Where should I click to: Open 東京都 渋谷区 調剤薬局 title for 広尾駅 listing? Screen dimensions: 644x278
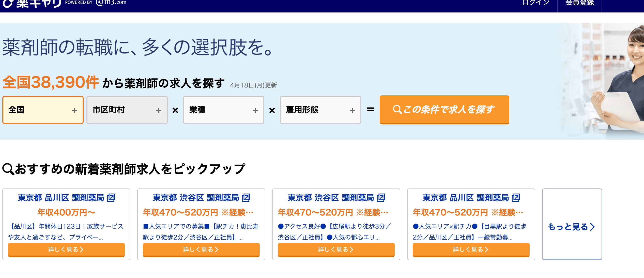[331, 198]
